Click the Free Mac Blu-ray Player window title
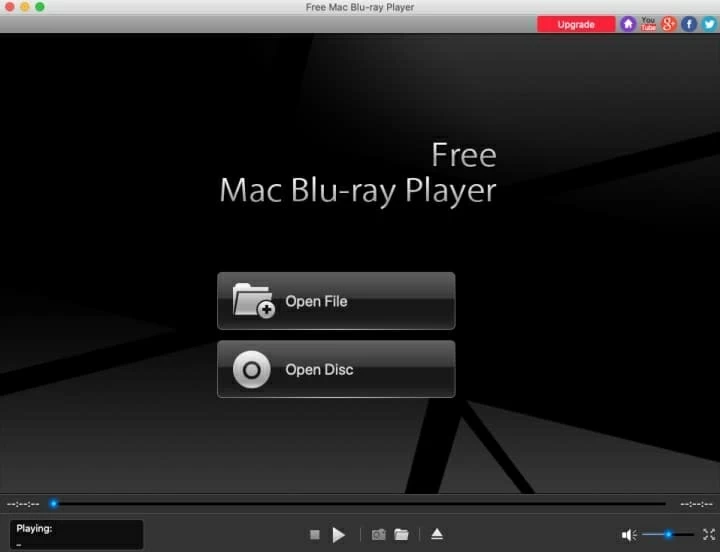 click(x=360, y=7)
